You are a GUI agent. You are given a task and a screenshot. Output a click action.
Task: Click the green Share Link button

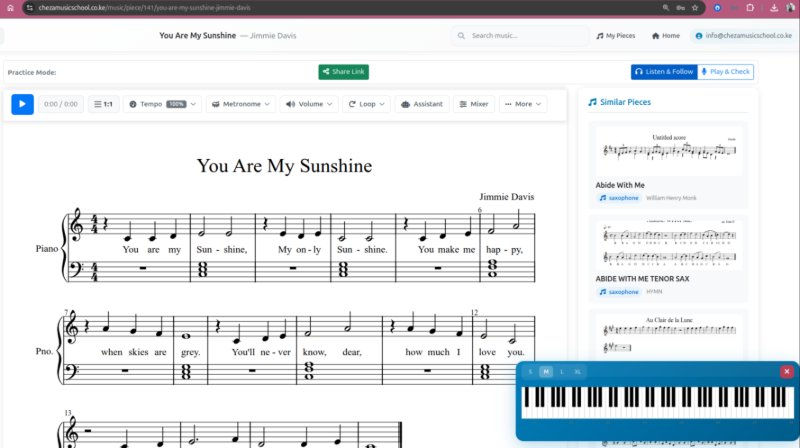[x=343, y=72]
